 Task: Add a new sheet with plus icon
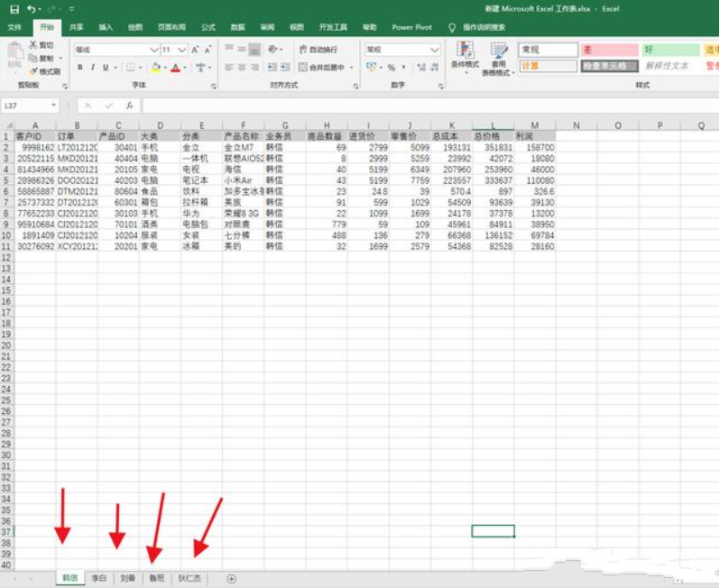tap(231, 578)
